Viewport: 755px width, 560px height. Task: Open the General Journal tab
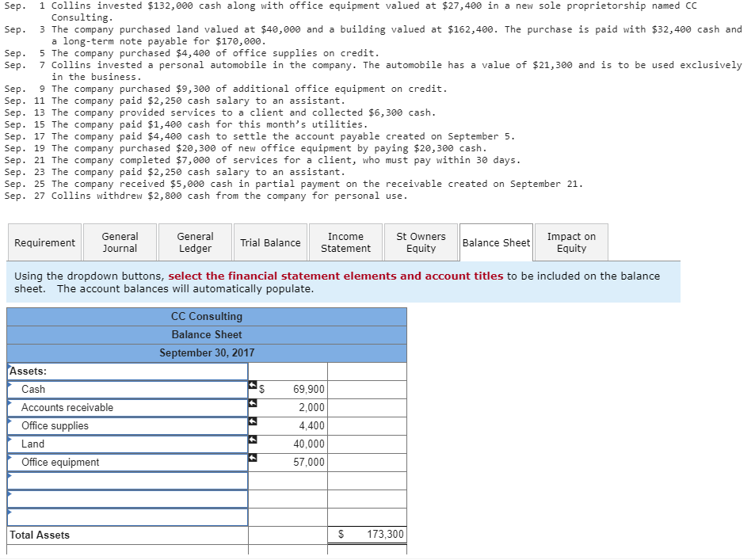(x=120, y=242)
